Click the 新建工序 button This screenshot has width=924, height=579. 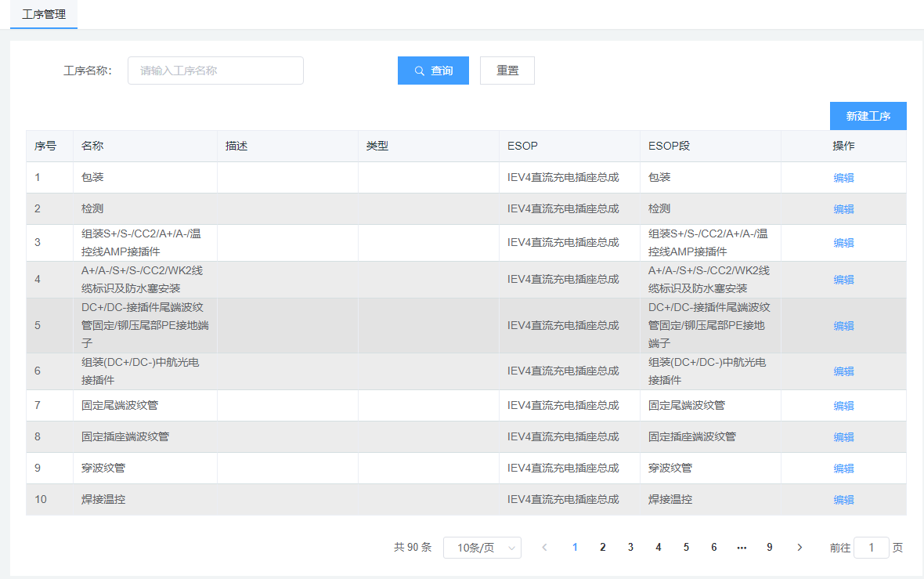[x=868, y=116]
